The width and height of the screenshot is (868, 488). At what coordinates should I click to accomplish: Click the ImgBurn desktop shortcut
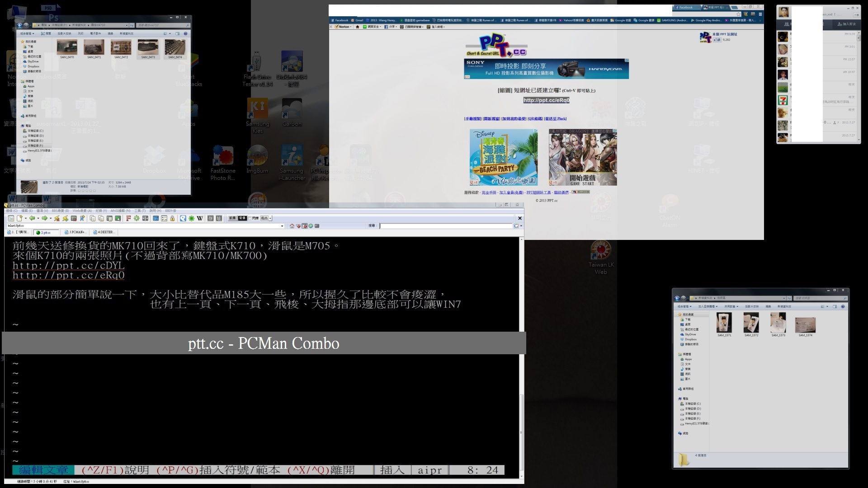(x=257, y=160)
